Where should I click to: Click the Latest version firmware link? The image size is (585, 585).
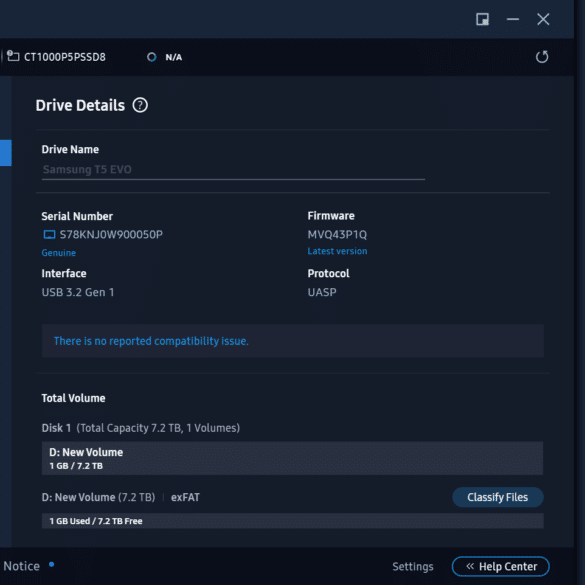(x=337, y=251)
